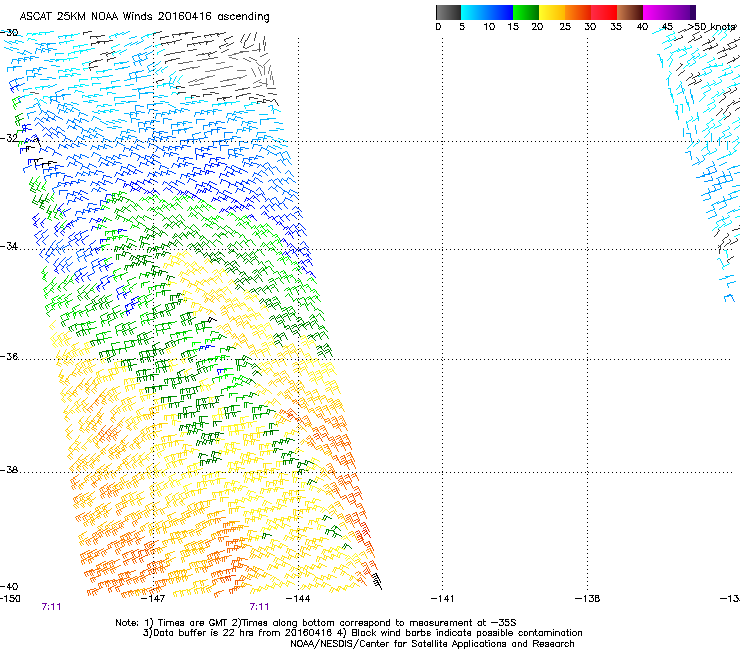Click the latitude label '-32'

coord(9,138)
